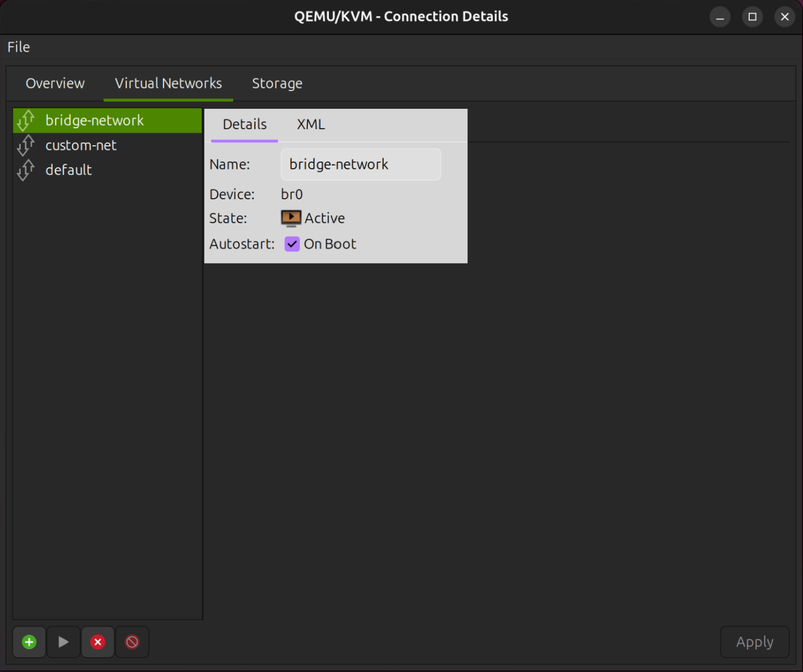Viewport: 803px width, 672px height.
Task: Switch to the Overview tab
Action: 55,83
